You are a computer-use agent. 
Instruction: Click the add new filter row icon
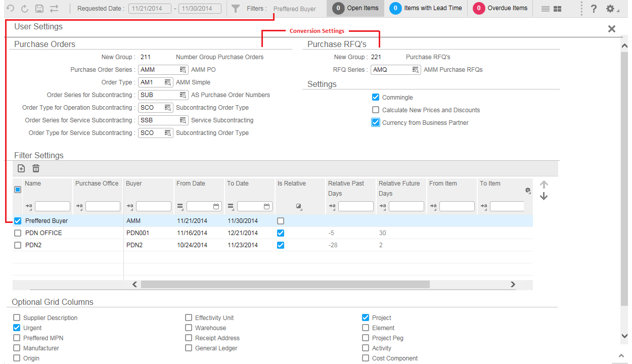(x=21, y=168)
